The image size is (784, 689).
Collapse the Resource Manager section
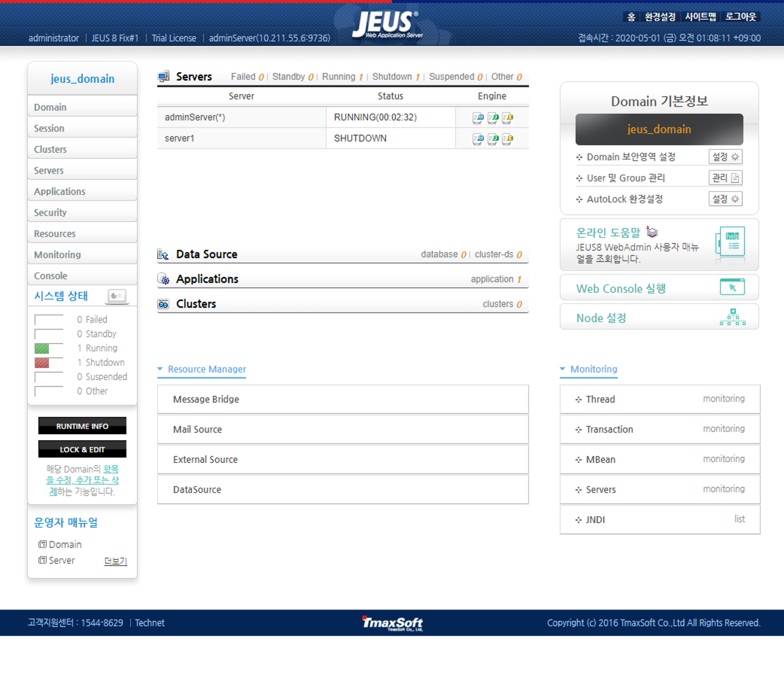coord(160,369)
